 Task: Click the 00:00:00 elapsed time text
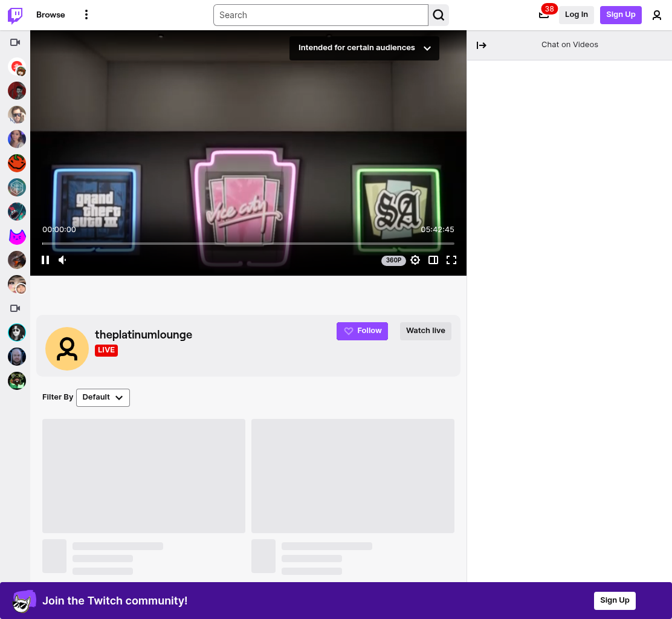(x=59, y=230)
